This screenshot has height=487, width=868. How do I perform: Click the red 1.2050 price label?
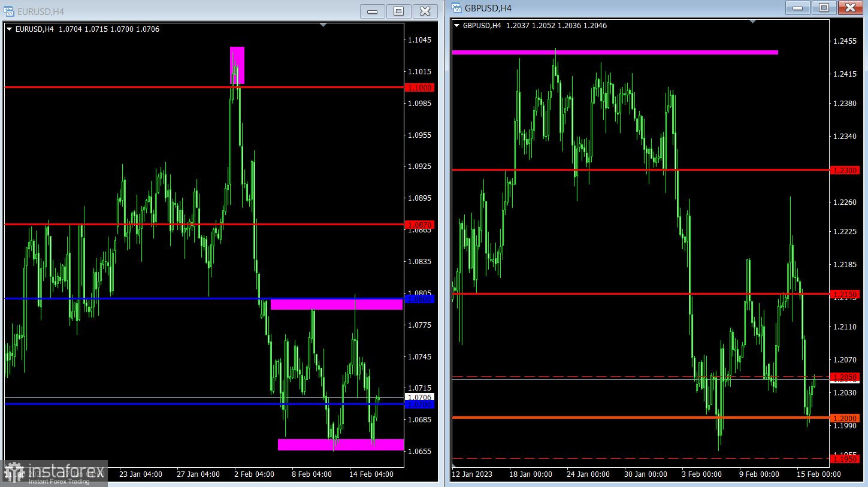(845, 377)
